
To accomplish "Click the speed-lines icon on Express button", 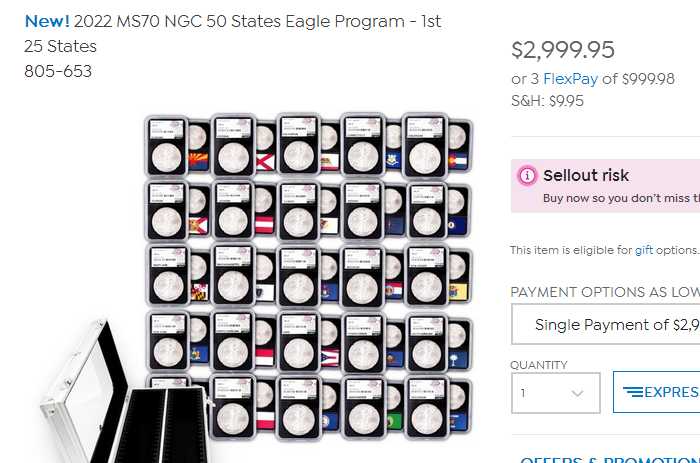I will (633, 392).
